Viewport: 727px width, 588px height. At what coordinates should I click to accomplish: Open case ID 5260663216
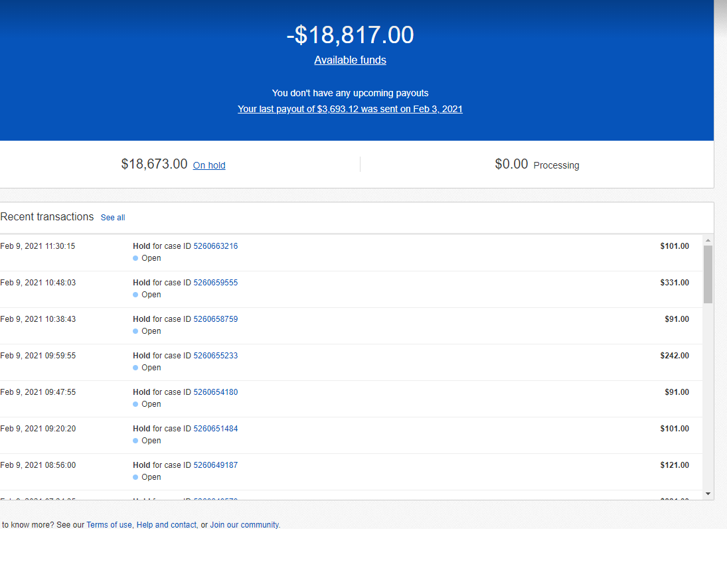(x=216, y=246)
